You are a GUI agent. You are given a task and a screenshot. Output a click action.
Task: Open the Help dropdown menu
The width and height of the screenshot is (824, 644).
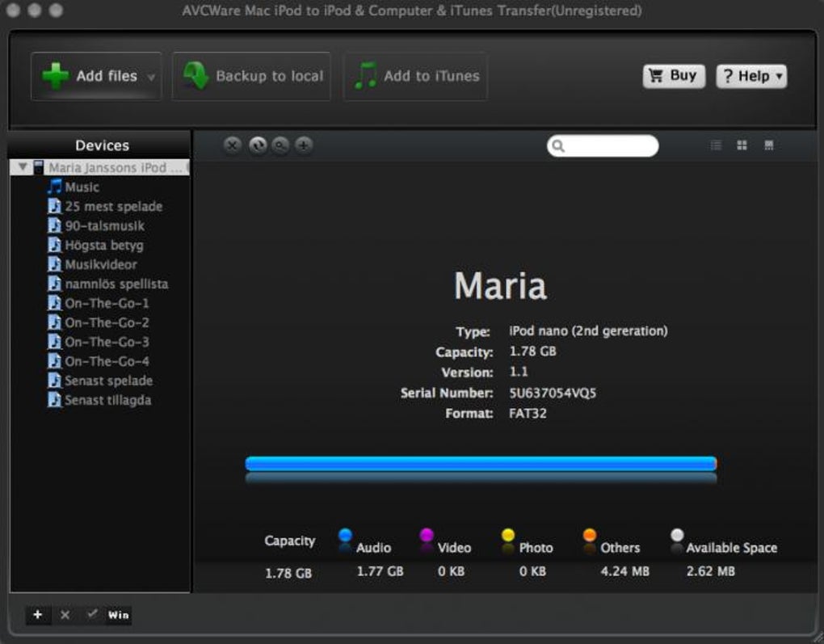click(751, 77)
